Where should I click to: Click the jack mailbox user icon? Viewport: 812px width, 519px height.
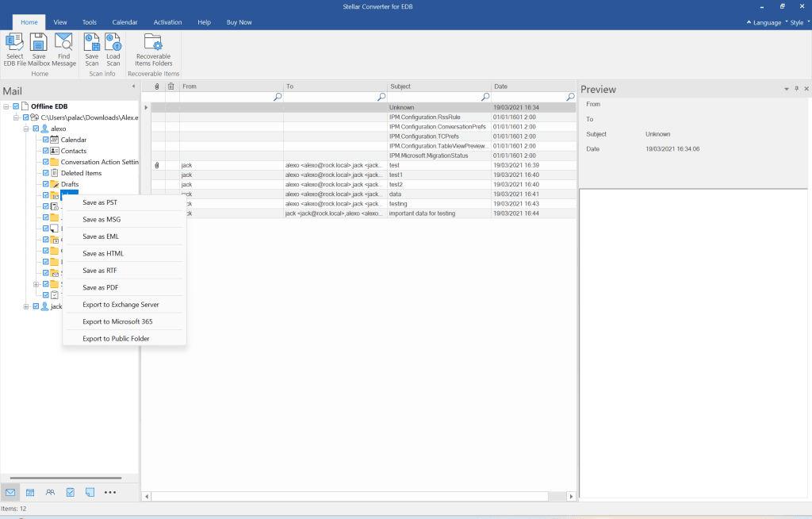point(44,306)
